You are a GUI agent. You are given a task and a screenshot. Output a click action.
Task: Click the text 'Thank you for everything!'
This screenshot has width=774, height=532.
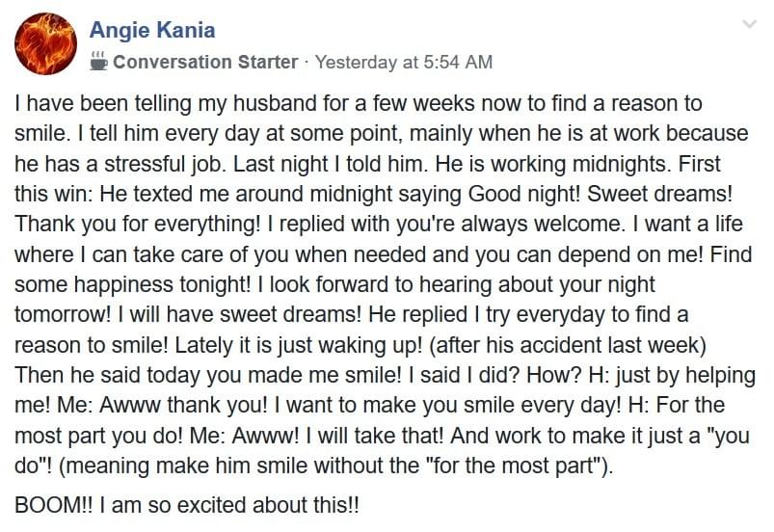(x=137, y=224)
